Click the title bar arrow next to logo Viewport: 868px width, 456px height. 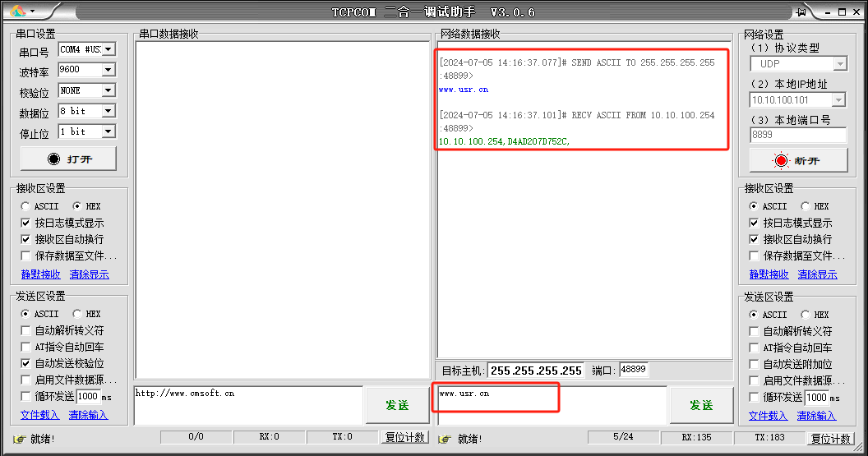[32, 12]
